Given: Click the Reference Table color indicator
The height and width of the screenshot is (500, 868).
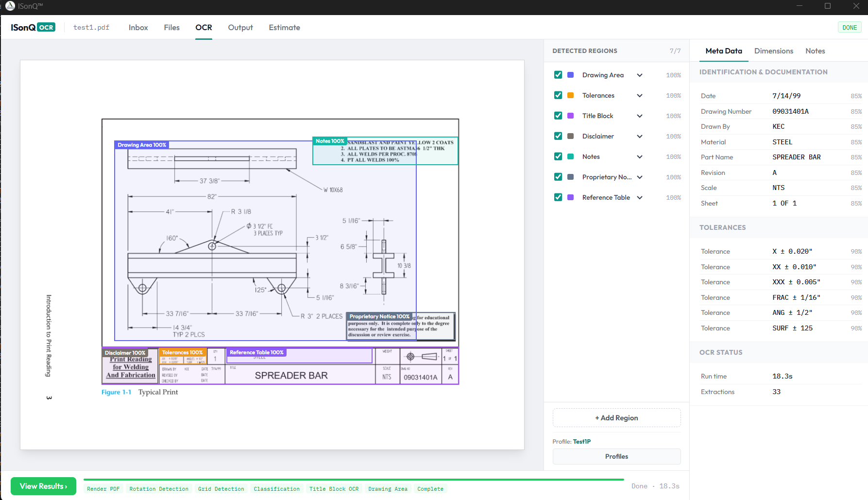Looking at the screenshot, I should click(571, 197).
